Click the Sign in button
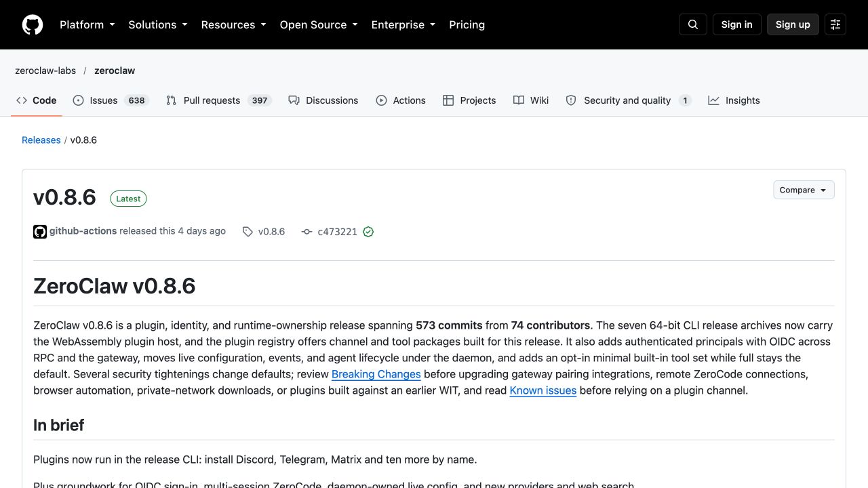 click(x=736, y=24)
